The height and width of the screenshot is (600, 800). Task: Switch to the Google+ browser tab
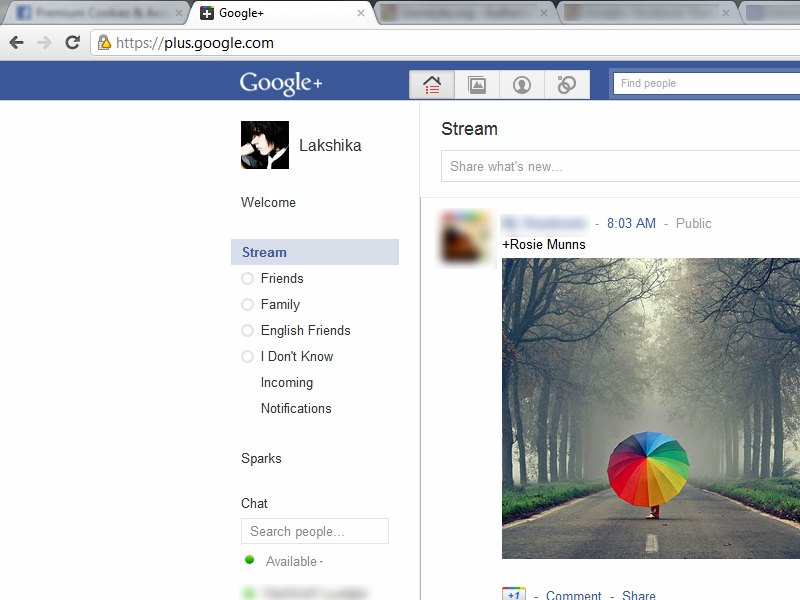tap(283, 13)
